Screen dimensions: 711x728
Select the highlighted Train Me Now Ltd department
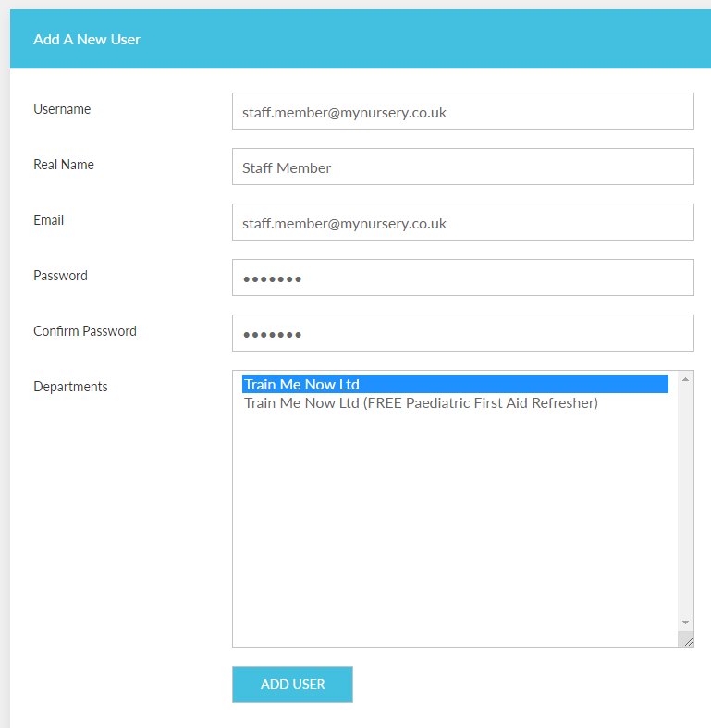tap(301, 384)
